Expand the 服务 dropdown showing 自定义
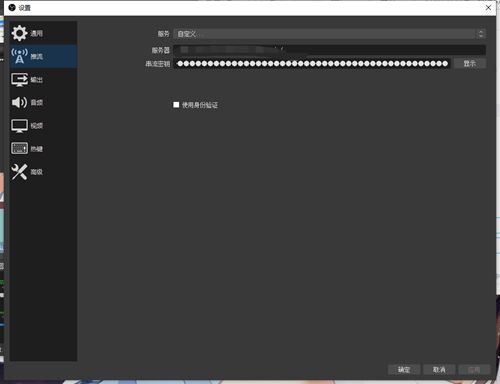Image resolution: width=500 pixels, height=384 pixels. [x=329, y=34]
